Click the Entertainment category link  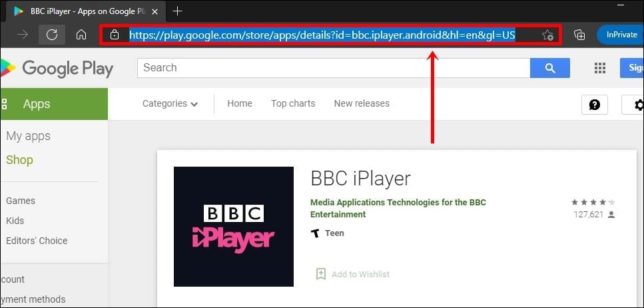point(338,214)
